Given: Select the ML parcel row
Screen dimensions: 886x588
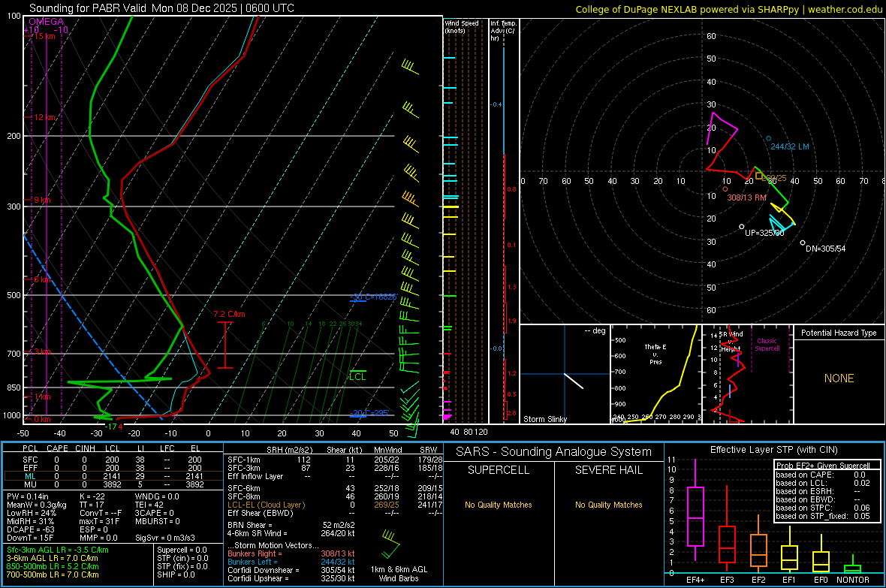Looking at the screenshot, I should coord(113,476).
